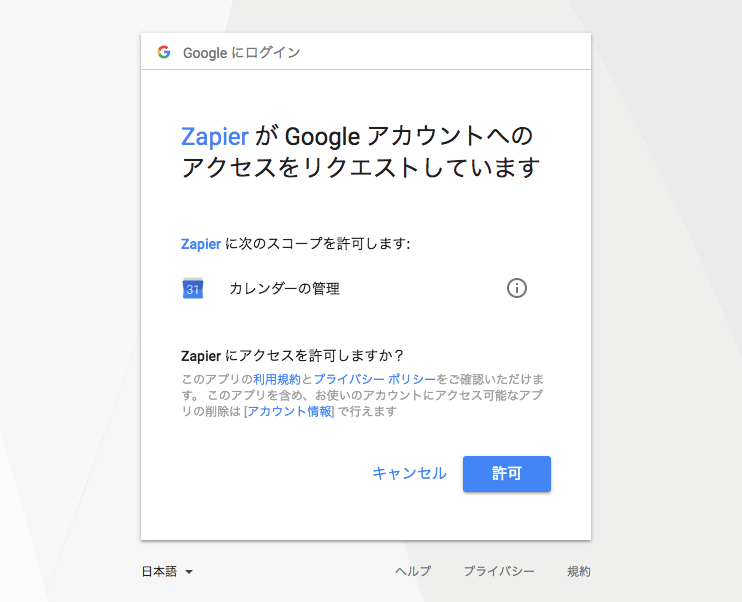The height and width of the screenshot is (602, 742).
Task: Cancel with the キャンセル button
Action: click(409, 474)
